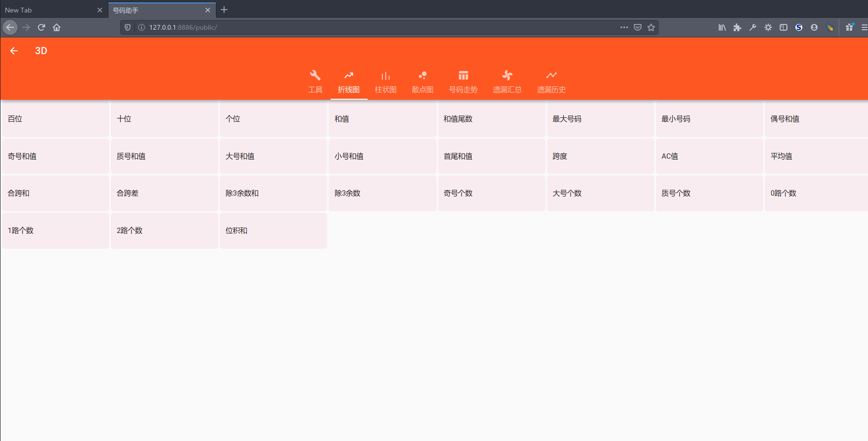The image size is (868, 441).
Task: Open the Library bookmarks icon
Action: pos(722,27)
